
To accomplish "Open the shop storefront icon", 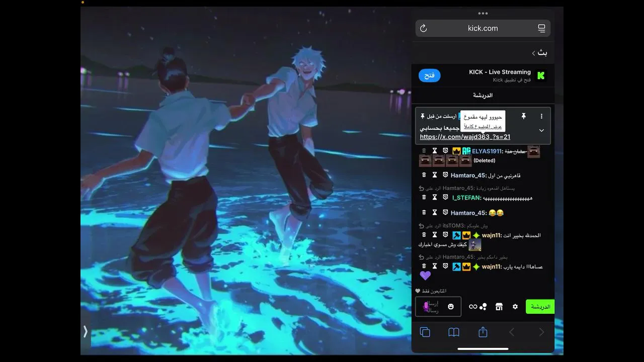I will click(x=499, y=307).
